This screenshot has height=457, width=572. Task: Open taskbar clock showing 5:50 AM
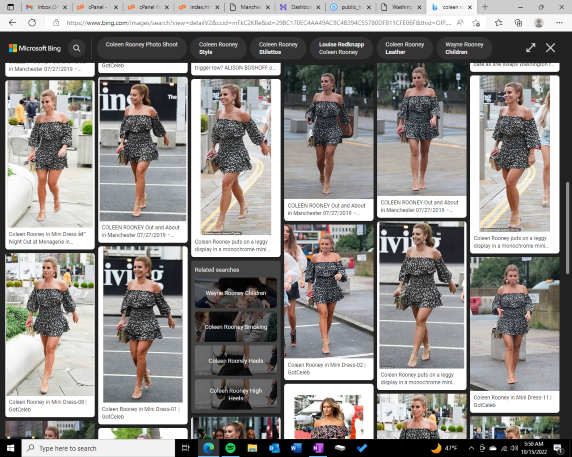pos(535,448)
